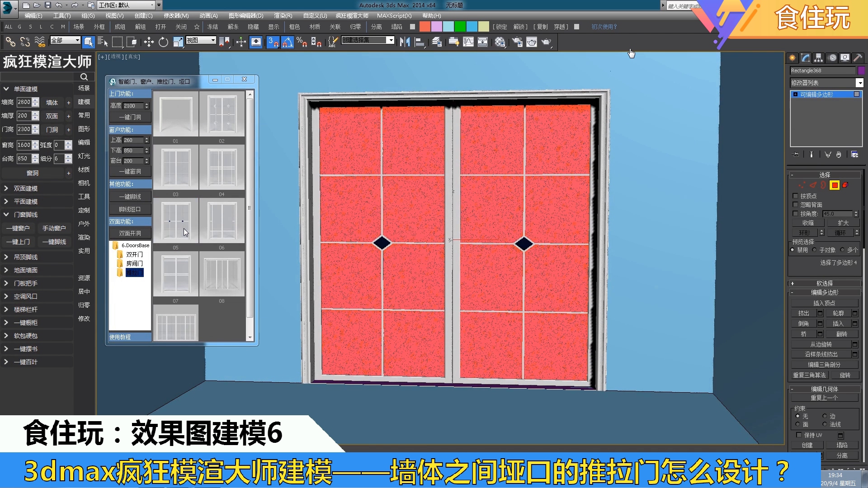Select the Move tool
This screenshot has width=868, height=488.
(x=149, y=42)
